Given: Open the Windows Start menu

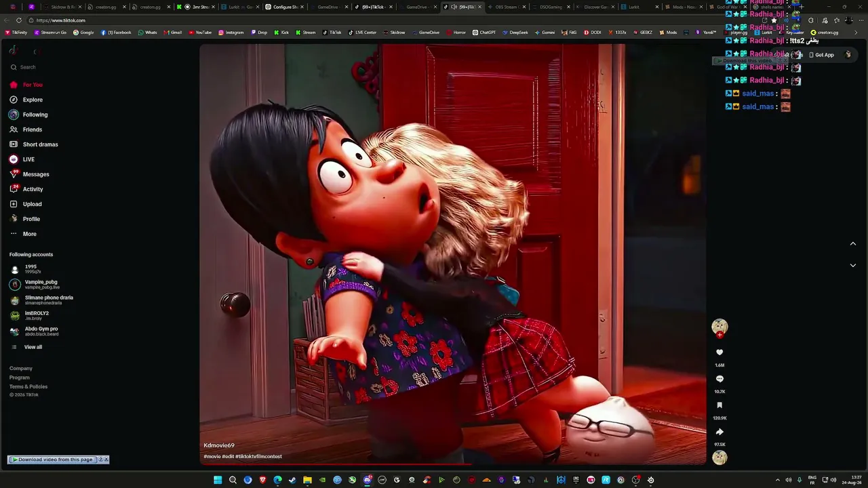Looking at the screenshot, I should tap(218, 480).
